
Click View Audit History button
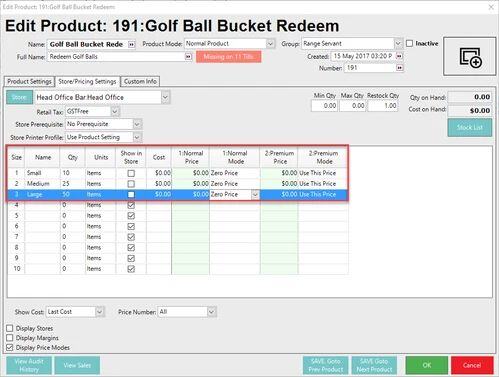(29, 365)
